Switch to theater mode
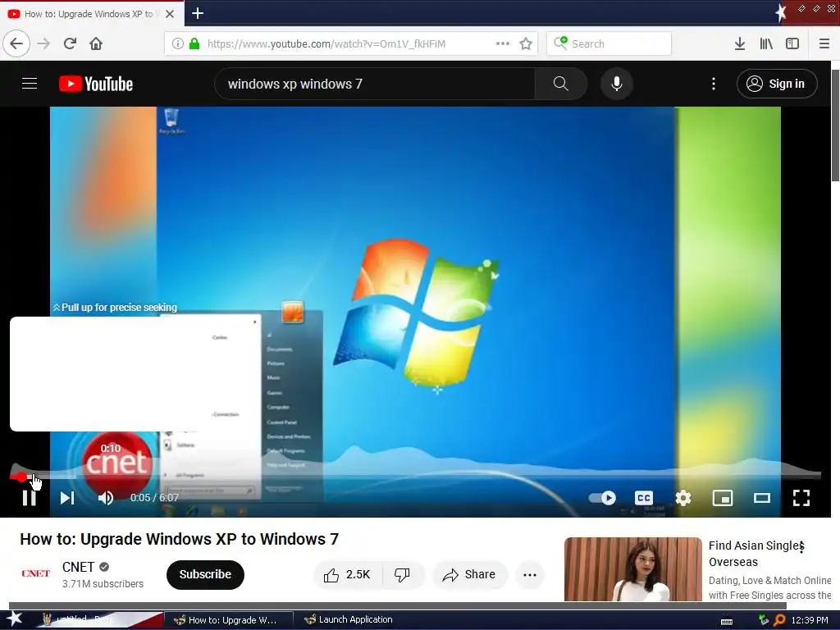 pyautogui.click(x=762, y=498)
